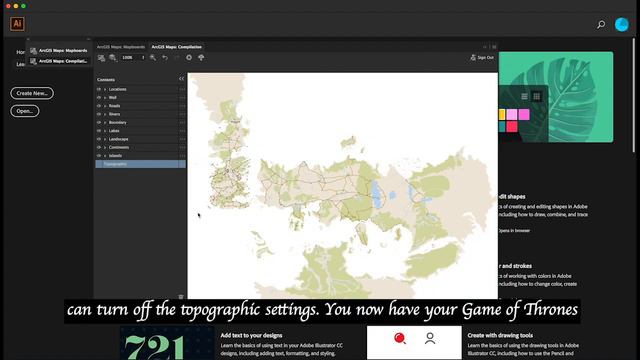This screenshot has height=360, width=640.
Task: Pick the light pink color swatch
Action: point(512,114)
